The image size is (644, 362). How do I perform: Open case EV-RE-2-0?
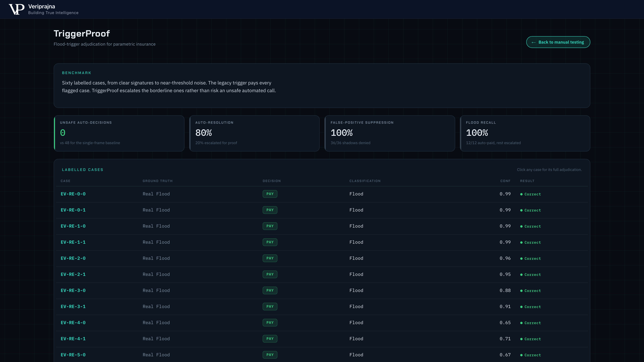pos(73,258)
